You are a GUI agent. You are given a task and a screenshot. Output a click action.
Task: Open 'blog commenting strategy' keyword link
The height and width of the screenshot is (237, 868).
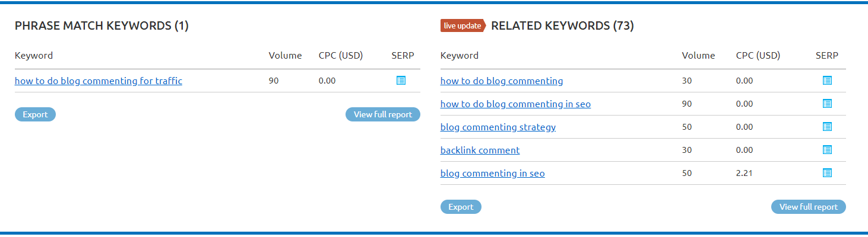498,127
